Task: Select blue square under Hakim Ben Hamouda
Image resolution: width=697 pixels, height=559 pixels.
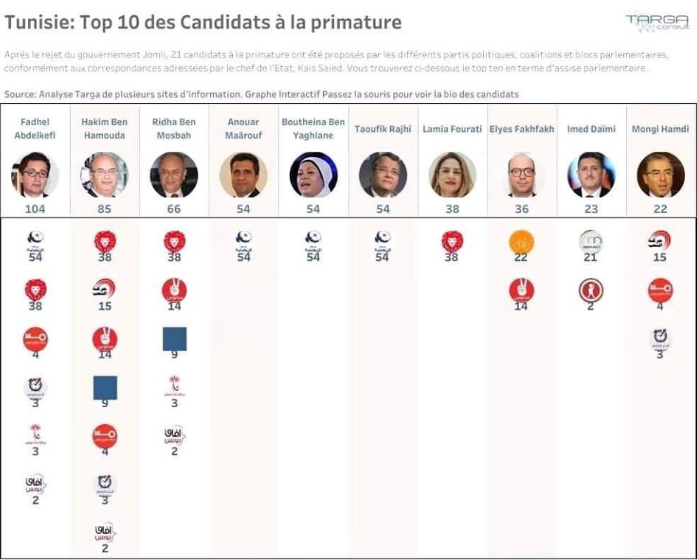Action: 105,387
